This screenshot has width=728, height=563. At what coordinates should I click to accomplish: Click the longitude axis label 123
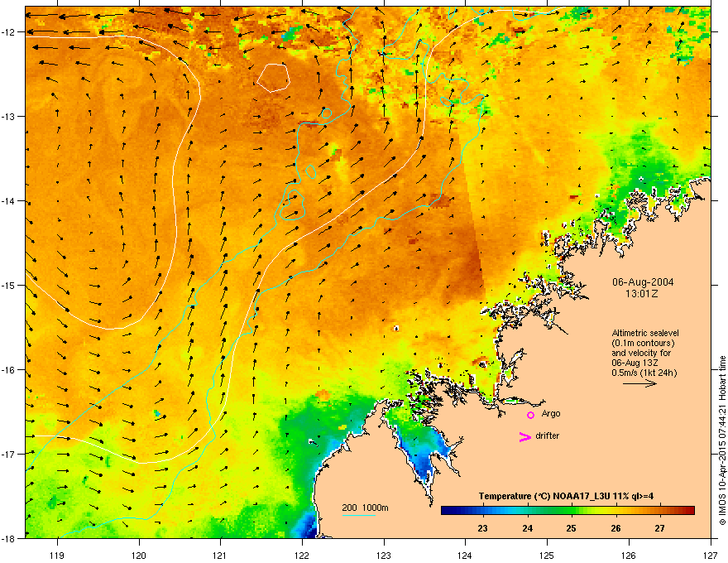[x=384, y=555]
